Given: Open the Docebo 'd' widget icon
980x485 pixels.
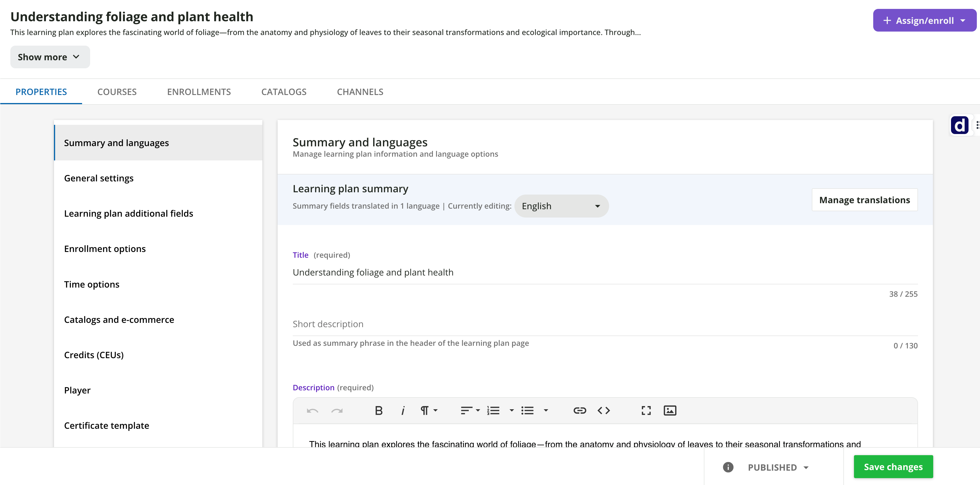Looking at the screenshot, I should tap(959, 125).
